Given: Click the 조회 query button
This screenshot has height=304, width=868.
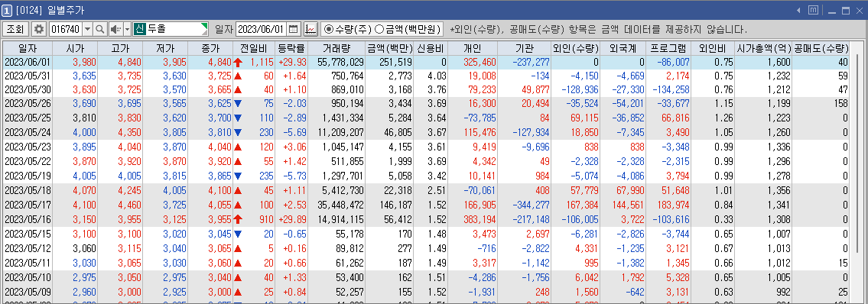Looking at the screenshot, I should [x=15, y=29].
